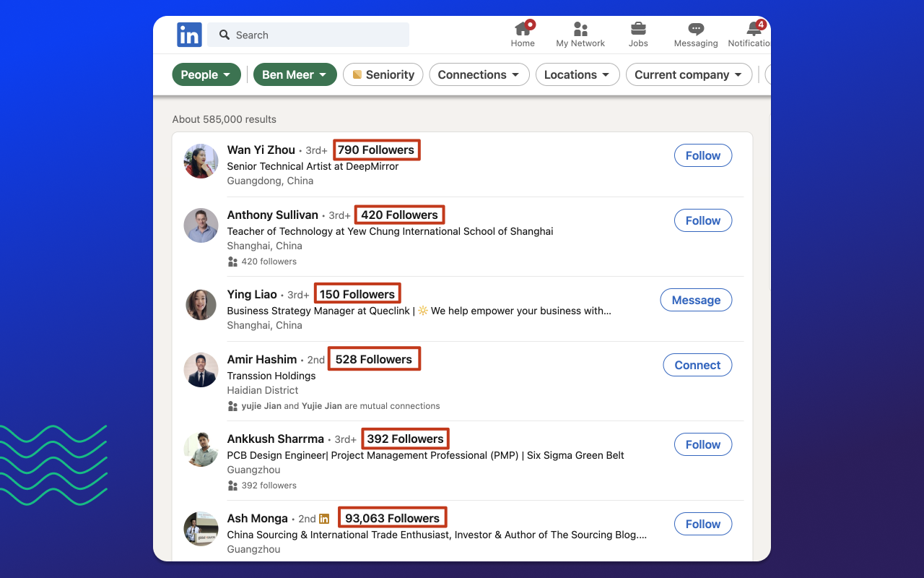Screen dimensions: 924x578
Task: Click the "528 Followers" count text
Action: (x=374, y=359)
